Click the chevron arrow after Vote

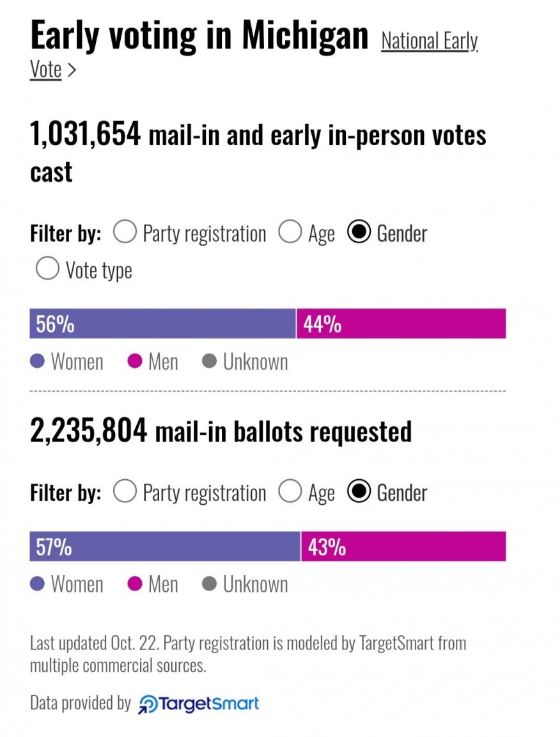point(72,70)
